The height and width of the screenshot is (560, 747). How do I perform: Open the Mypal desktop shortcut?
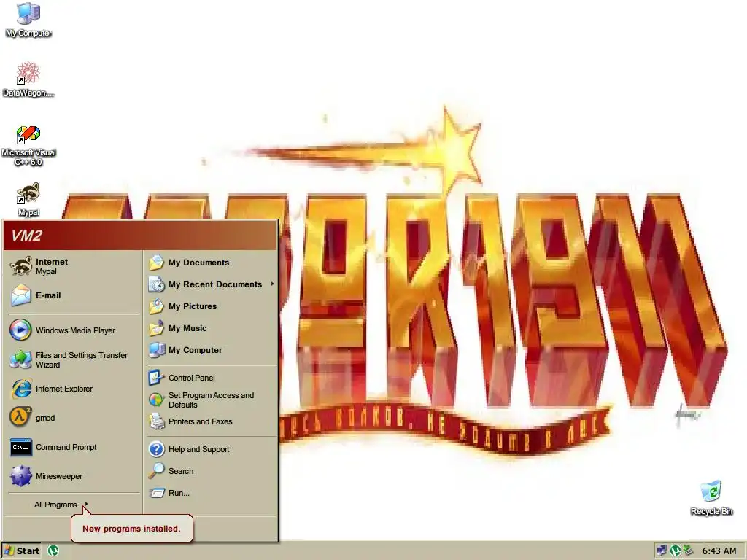(x=28, y=199)
